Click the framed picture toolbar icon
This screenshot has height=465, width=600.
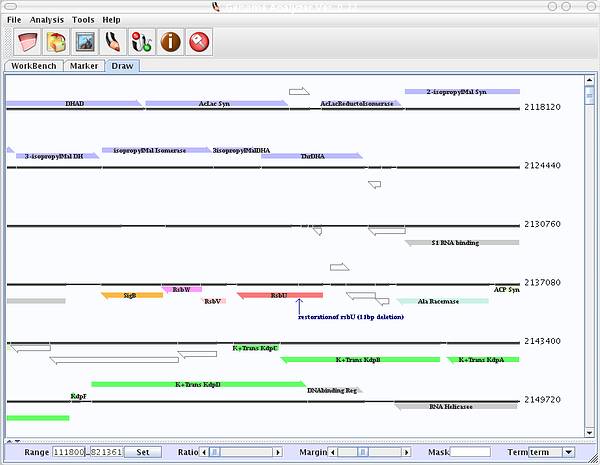click(x=85, y=42)
